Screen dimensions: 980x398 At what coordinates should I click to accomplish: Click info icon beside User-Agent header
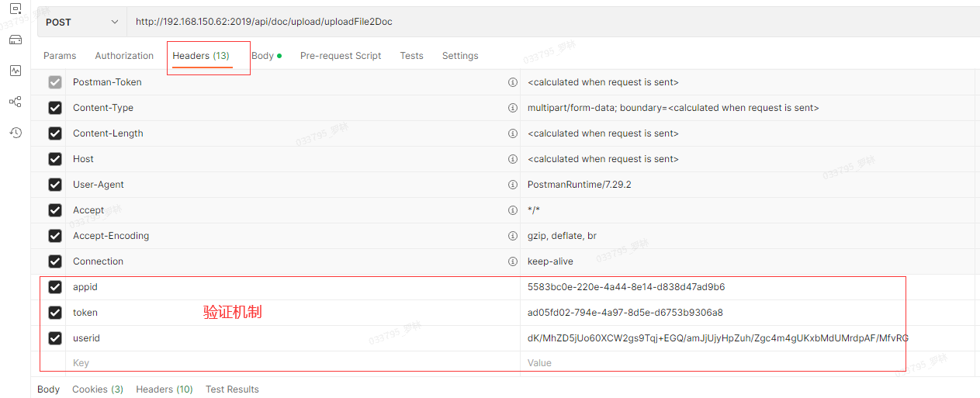(x=512, y=185)
